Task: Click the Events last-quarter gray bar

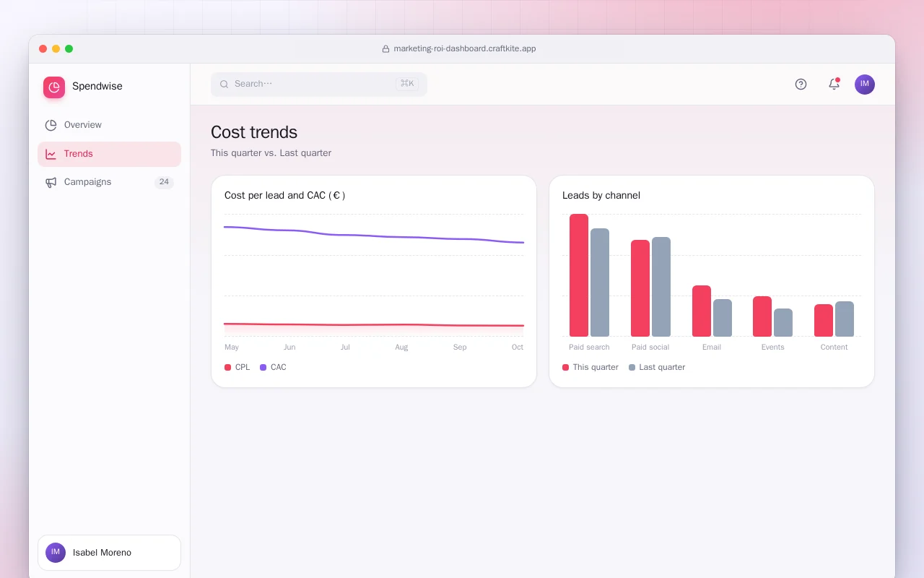Action: (783, 322)
